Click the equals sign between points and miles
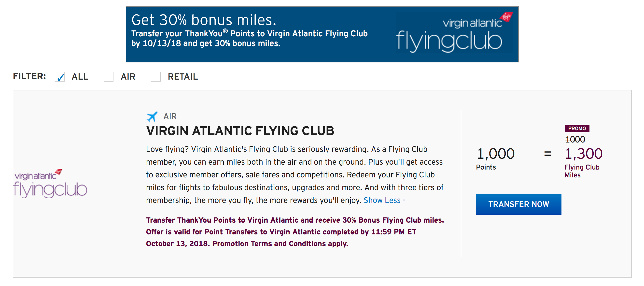Image resolution: width=644 pixels, height=286 pixels. 547,154
